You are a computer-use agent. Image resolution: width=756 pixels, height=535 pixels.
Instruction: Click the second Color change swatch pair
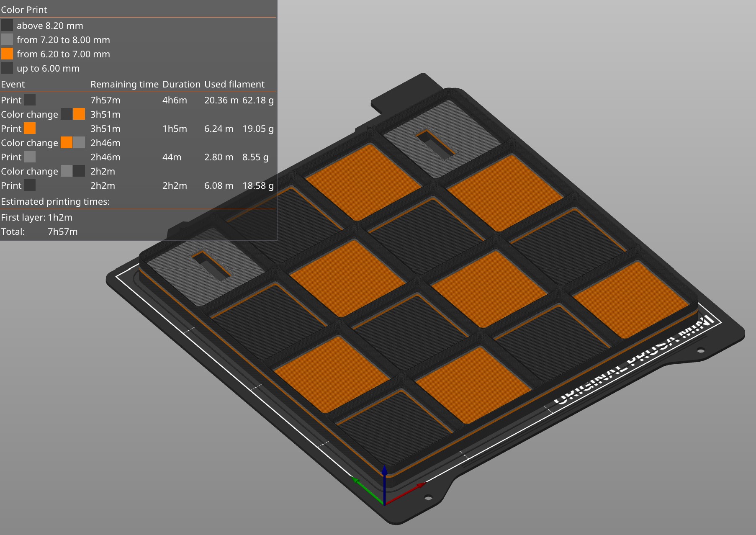point(72,142)
